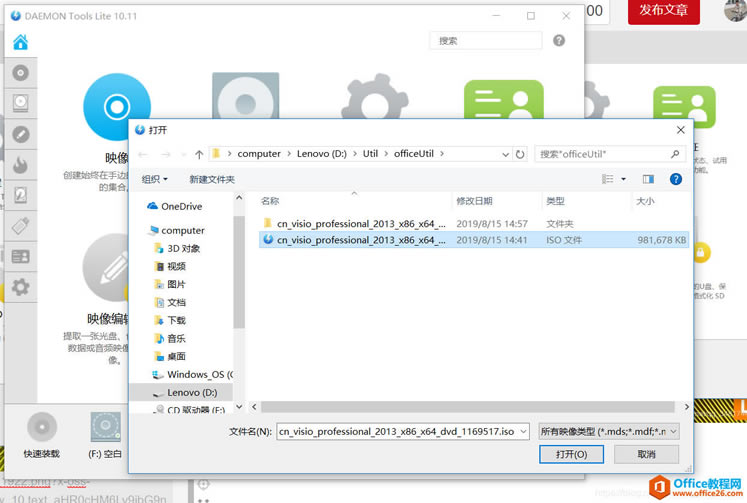This screenshot has width=747, height=503.
Task: Open the USB stick icon in sidebar
Action: pyautogui.click(x=20, y=226)
